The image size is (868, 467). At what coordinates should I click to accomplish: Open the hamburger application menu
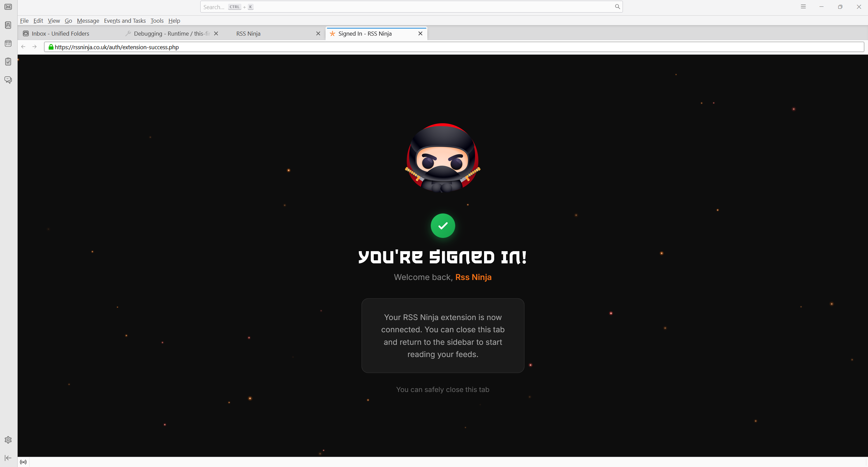[803, 7]
